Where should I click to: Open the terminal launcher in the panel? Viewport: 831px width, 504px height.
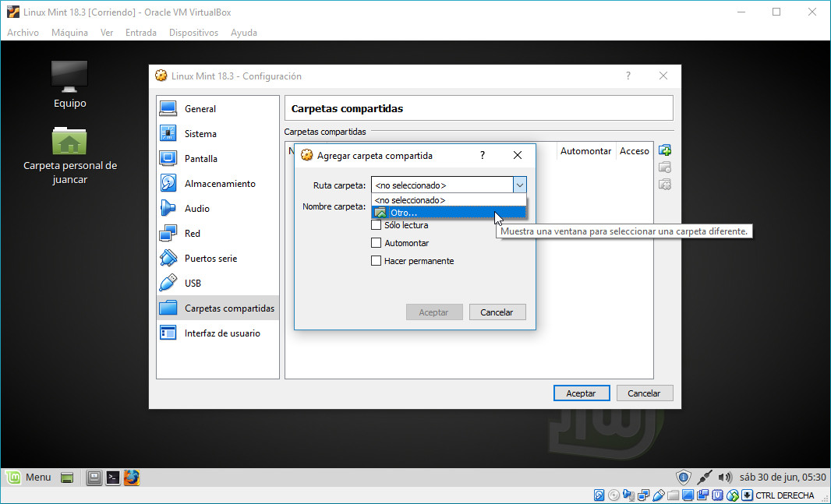click(x=113, y=478)
